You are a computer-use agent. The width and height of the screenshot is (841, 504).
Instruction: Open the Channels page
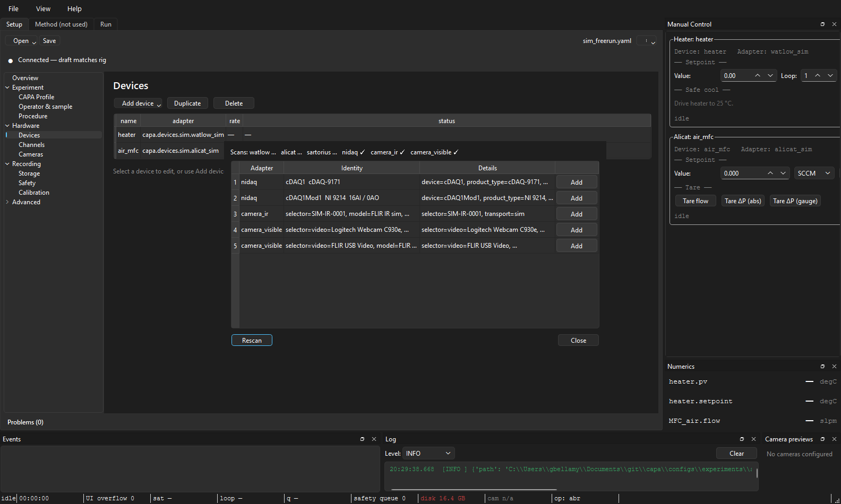point(31,145)
